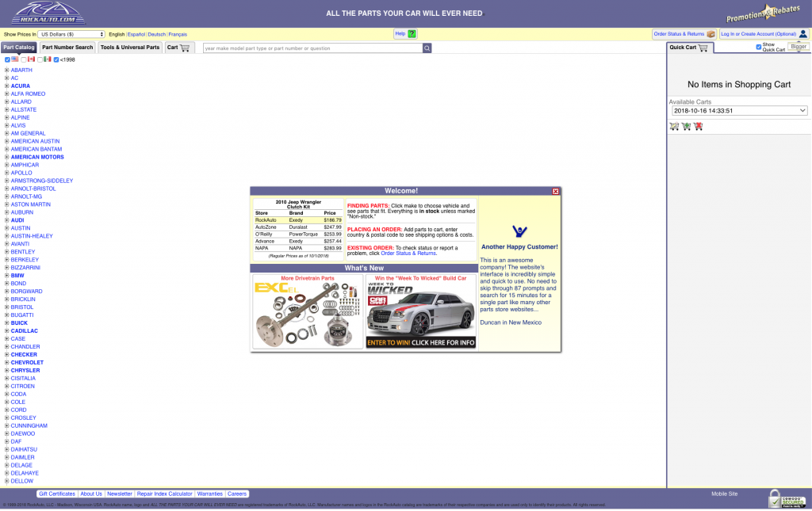Viewport: 812px width, 511px height.
Task: Click the search magnifier icon
Action: pyautogui.click(x=427, y=48)
